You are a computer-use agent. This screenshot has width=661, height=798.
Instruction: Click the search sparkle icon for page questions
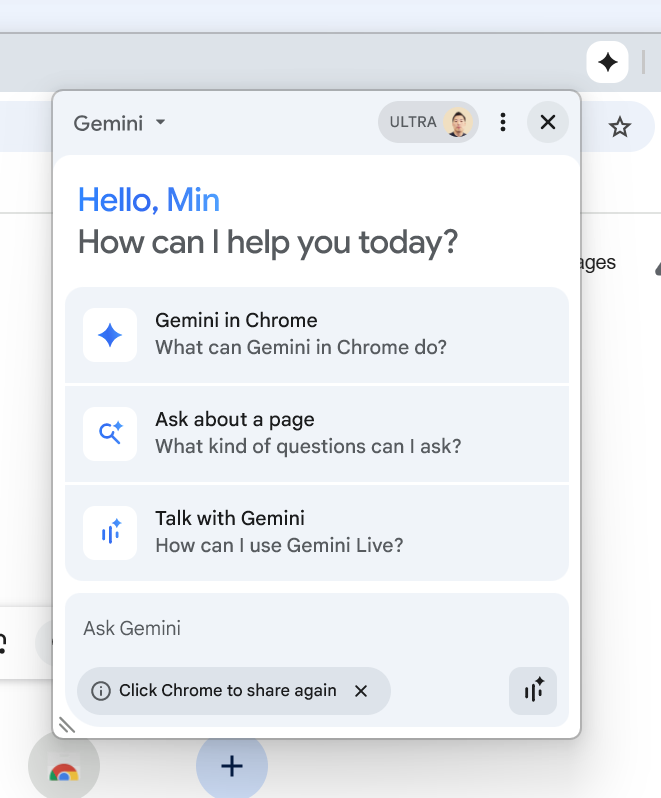coord(110,434)
